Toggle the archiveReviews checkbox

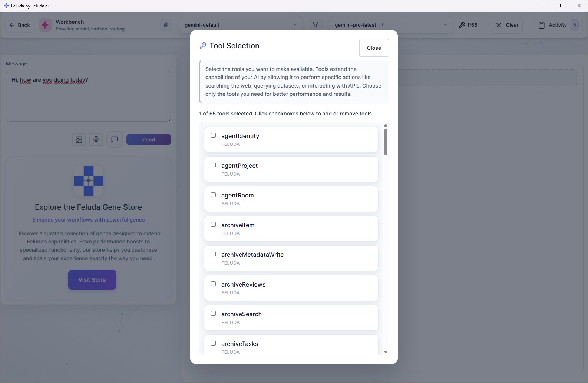213,284
